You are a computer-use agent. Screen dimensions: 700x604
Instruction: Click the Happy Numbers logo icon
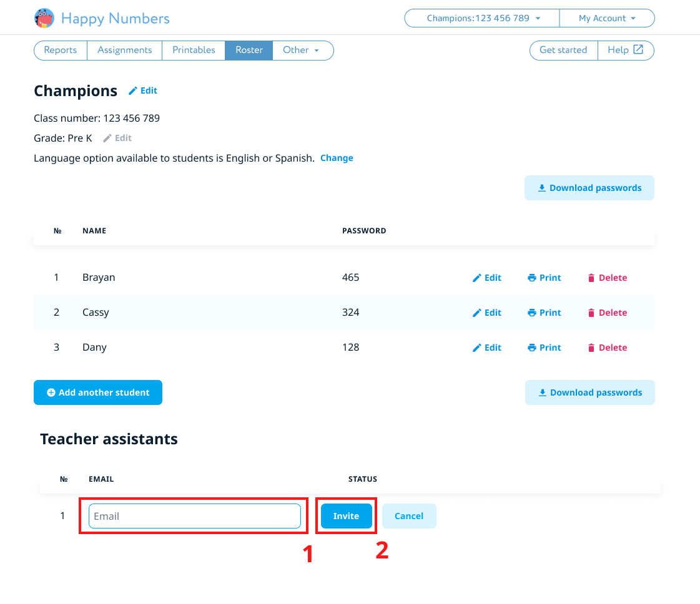[x=44, y=18]
